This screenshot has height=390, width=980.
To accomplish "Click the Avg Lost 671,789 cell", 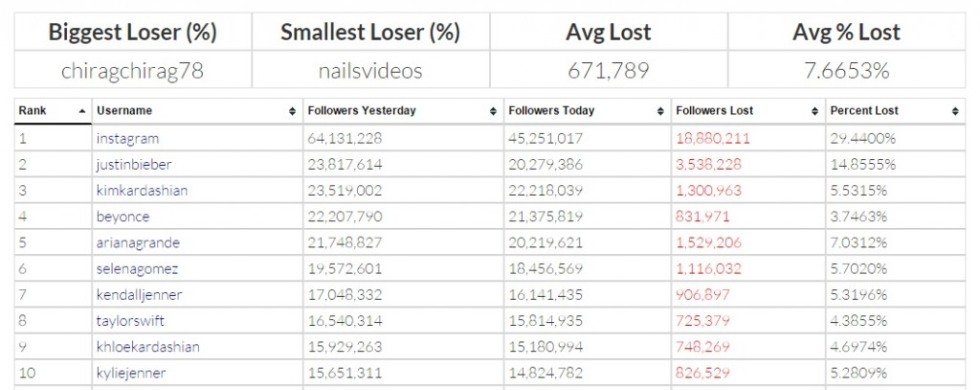I will tap(608, 70).
